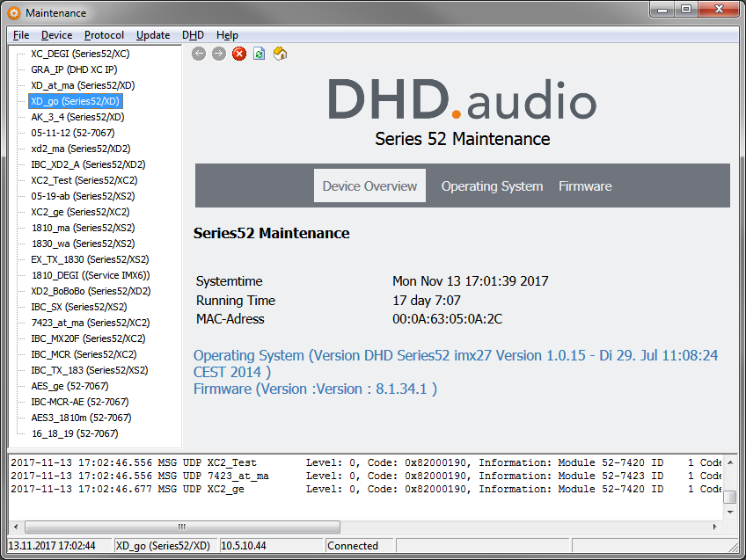The image size is (746, 560).
Task: Select XD2_BoBoBo (Series52/XD2) device
Action: pyautogui.click(x=91, y=291)
